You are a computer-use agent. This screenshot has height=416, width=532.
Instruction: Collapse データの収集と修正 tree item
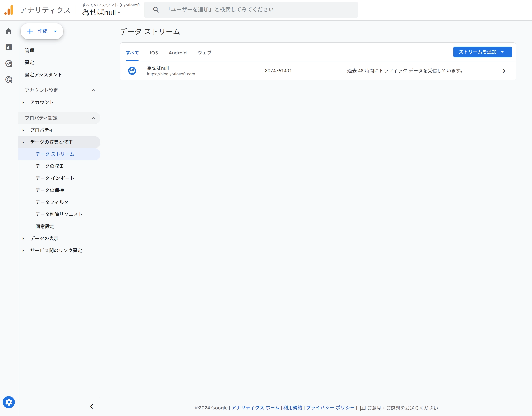[x=23, y=142]
